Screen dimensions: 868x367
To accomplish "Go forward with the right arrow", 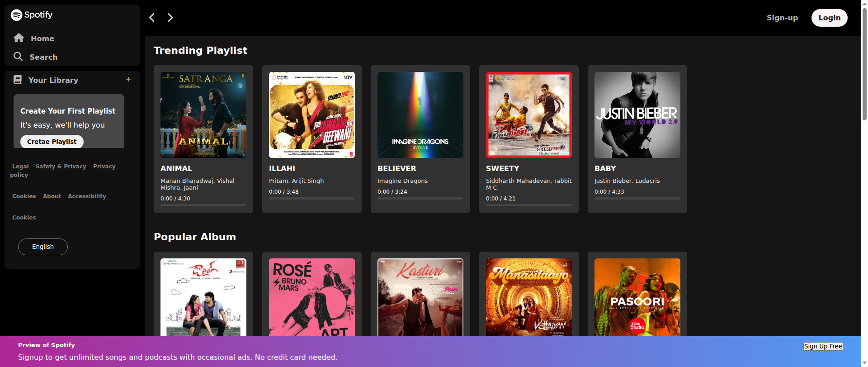I will (170, 18).
